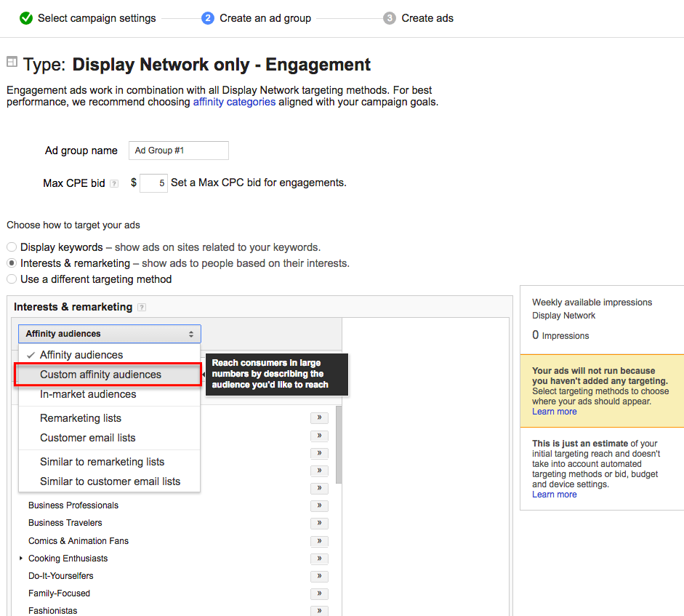This screenshot has width=684, height=616.
Task: Click help icon next to Interests & remarketing
Action: (x=142, y=308)
